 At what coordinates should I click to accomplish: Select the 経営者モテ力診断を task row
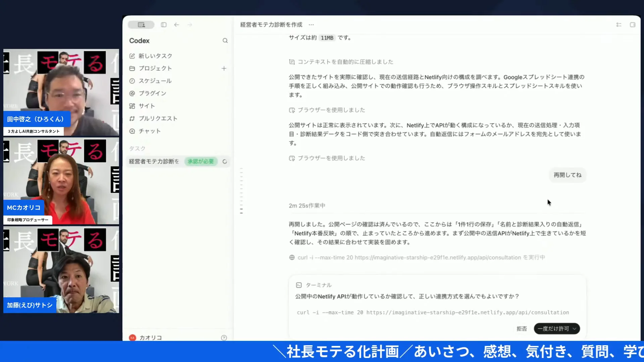pos(178,161)
